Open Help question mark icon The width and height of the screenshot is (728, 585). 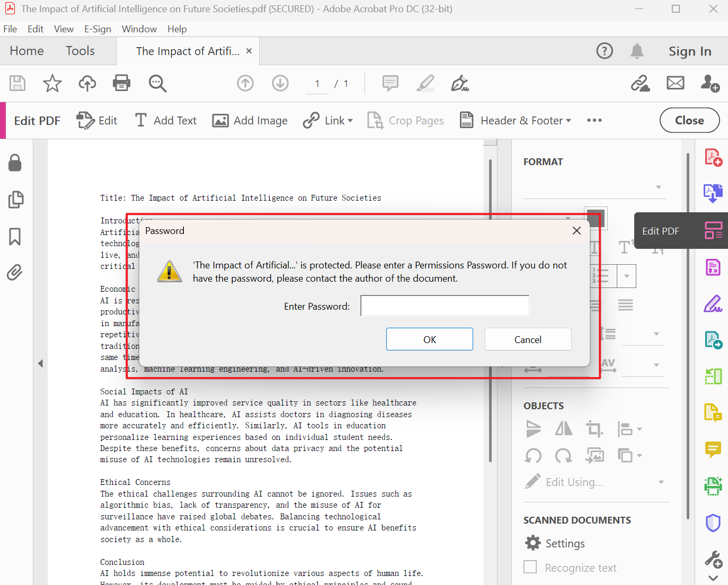pos(605,51)
